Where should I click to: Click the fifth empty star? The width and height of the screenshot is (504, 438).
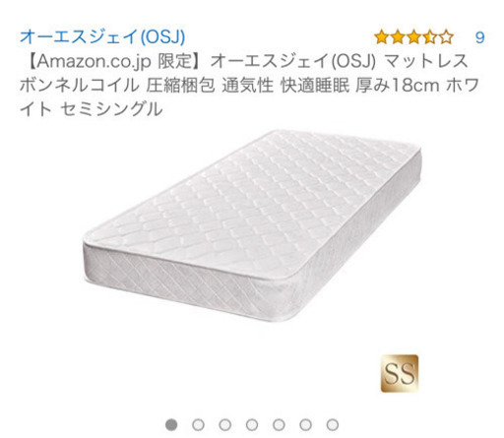pos(446,37)
